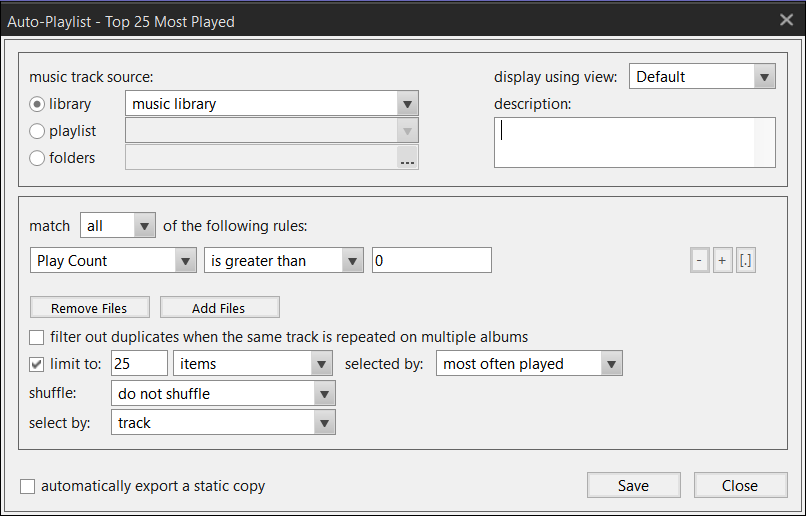Select the playlist source radio button

pos(38,131)
